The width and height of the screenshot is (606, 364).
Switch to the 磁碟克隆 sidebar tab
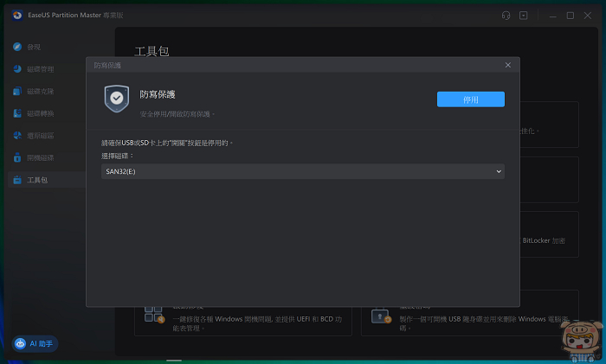[x=39, y=92]
